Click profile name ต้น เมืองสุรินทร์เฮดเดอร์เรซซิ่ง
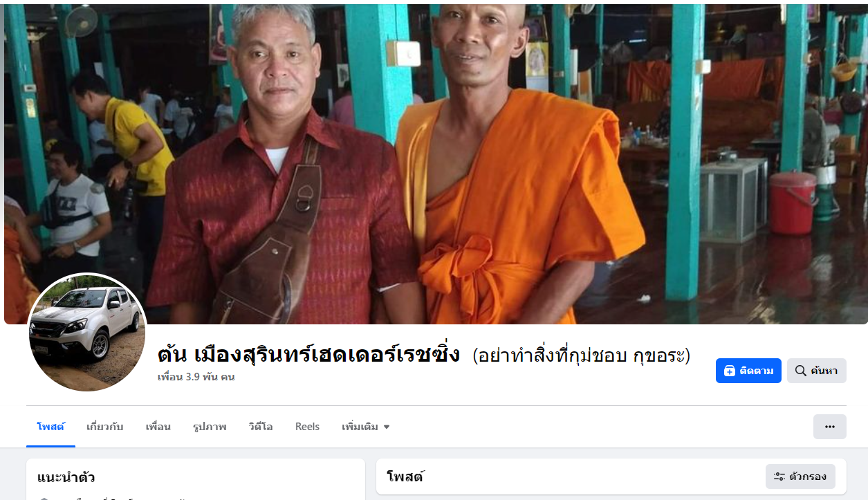Image resolution: width=868 pixels, height=500 pixels. click(x=308, y=355)
